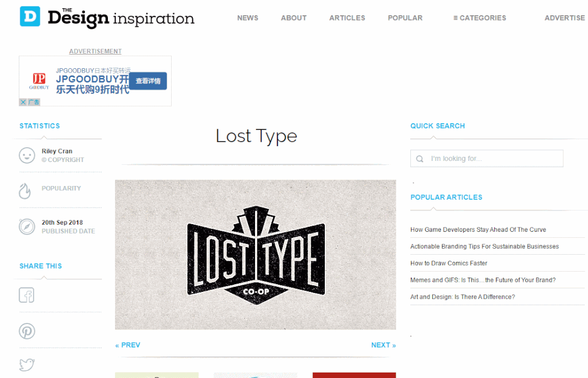The width and height of the screenshot is (588, 378).
Task: Expand the Categories menu
Action: 480,17
